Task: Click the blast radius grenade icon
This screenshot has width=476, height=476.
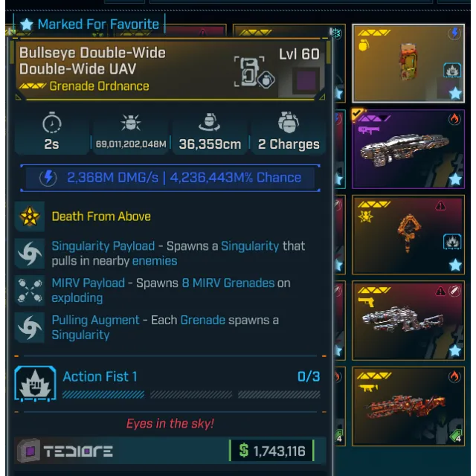Action: pos(210,122)
